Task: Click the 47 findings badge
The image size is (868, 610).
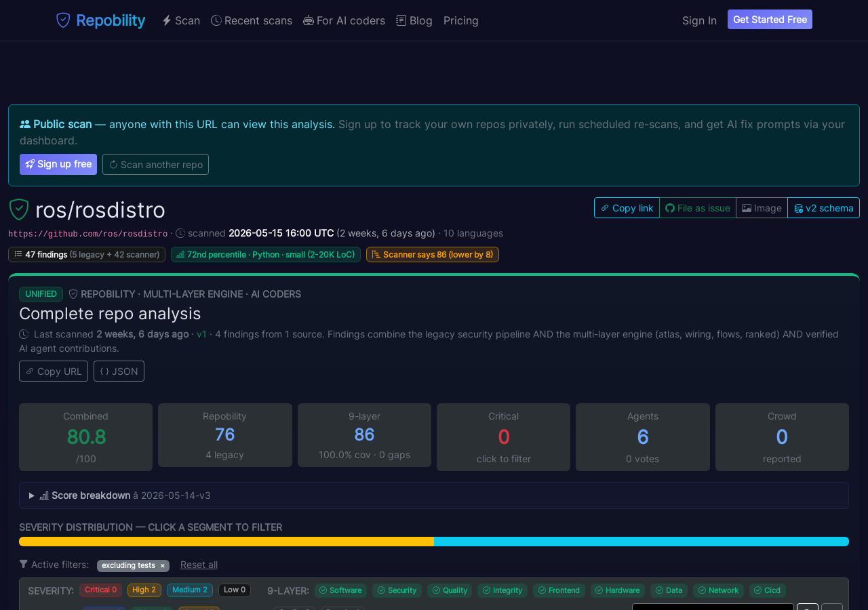Action: pos(87,254)
